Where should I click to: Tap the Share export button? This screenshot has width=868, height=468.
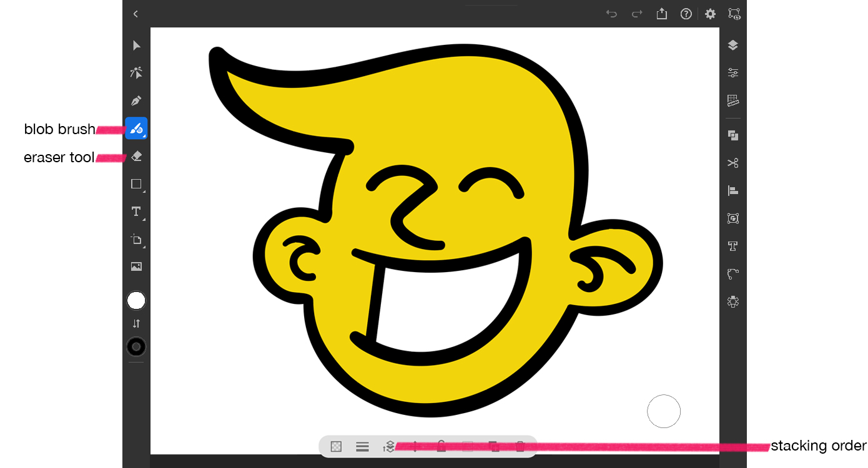pyautogui.click(x=661, y=14)
